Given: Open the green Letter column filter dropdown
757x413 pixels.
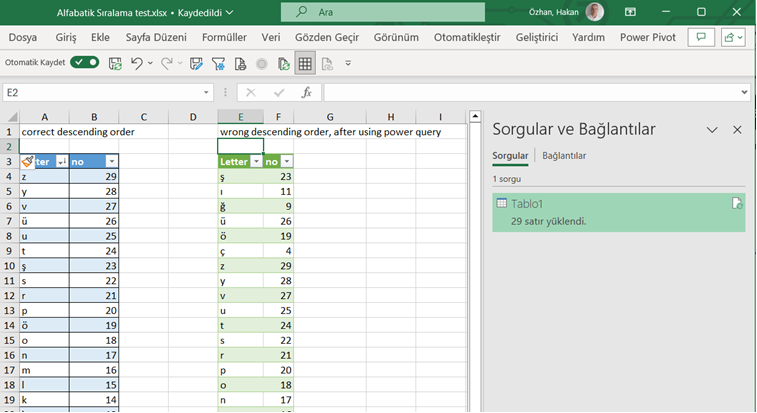Looking at the screenshot, I should (256, 161).
